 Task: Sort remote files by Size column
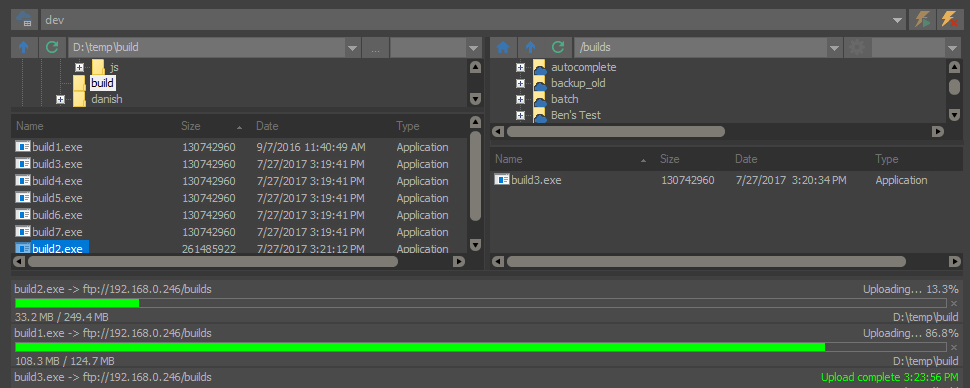pyautogui.click(x=670, y=159)
